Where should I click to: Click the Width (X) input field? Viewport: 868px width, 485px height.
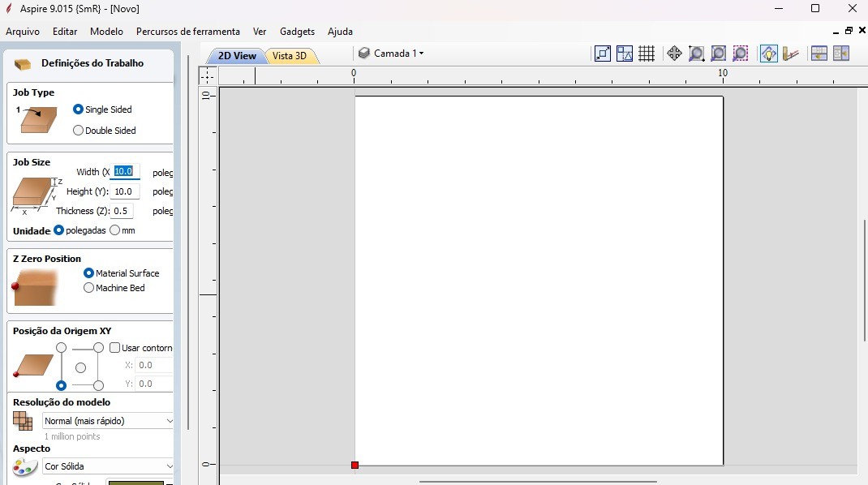tap(127, 172)
